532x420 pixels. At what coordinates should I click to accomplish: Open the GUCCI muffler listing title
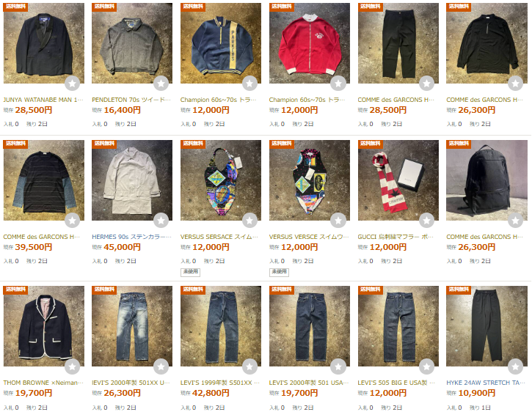(398, 237)
